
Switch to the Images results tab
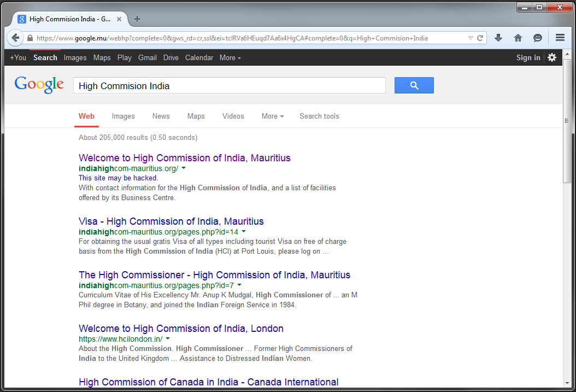coord(123,116)
